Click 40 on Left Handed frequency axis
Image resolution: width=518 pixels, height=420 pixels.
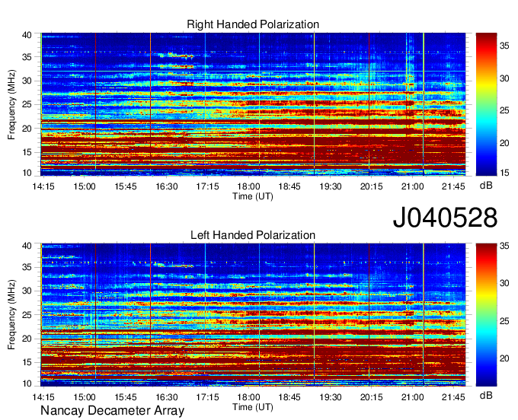click(x=27, y=246)
